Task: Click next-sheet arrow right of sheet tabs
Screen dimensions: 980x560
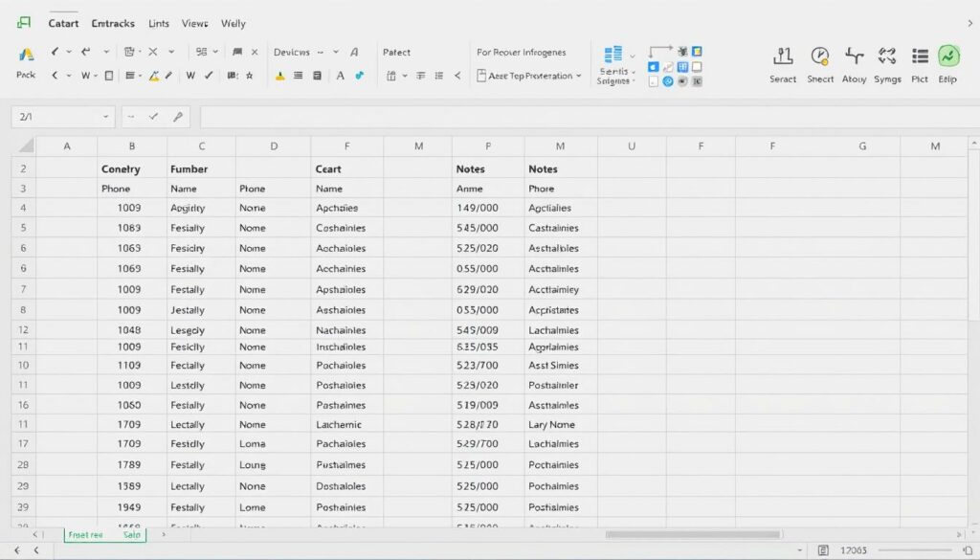Action: tap(164, 534)
